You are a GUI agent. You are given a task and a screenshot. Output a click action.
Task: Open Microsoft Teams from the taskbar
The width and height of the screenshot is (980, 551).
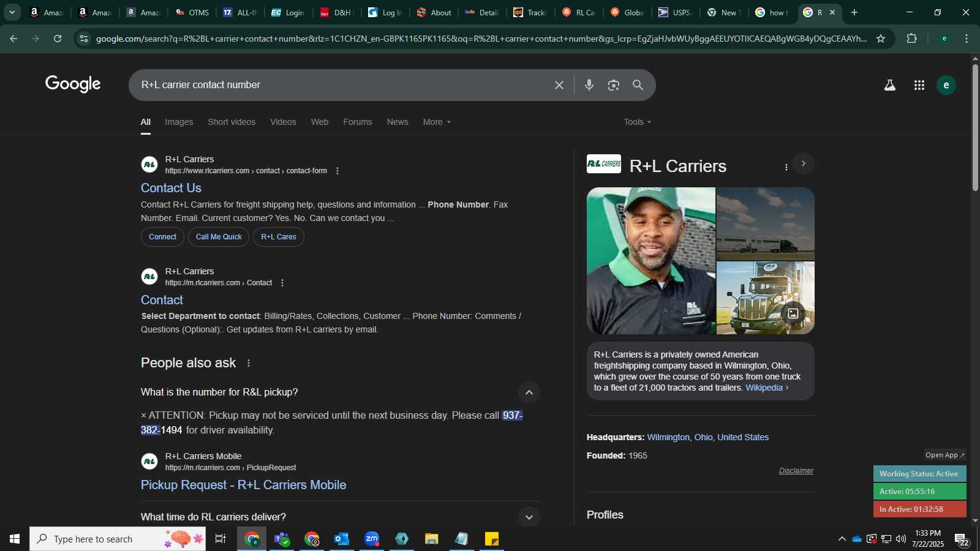click(282, 539)
